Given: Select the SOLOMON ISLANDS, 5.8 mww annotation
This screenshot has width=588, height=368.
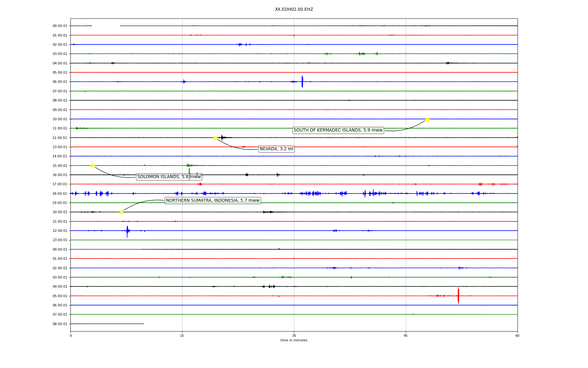Looking at the screenshot, I should 169,177.
